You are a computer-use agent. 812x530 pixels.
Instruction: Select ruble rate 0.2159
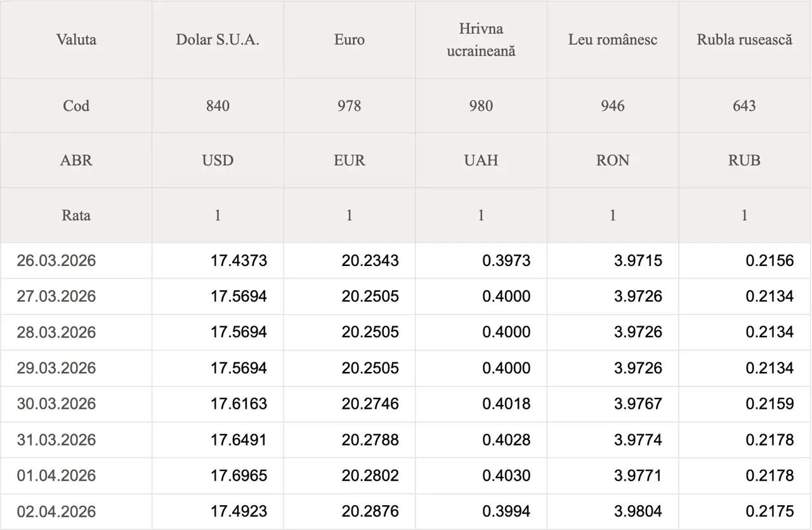coord(769,404)
